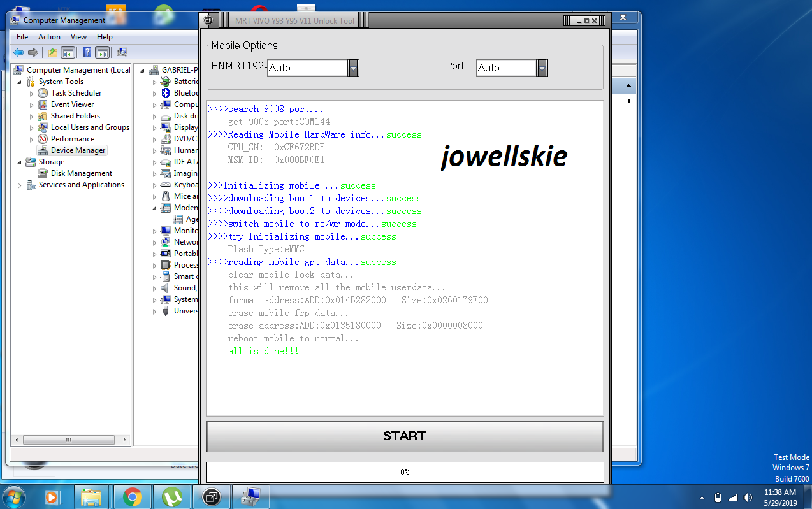Collapse the GABRIEL-P computer root node
The width and height of the screenshot is (812, 509).
[143, 70]
